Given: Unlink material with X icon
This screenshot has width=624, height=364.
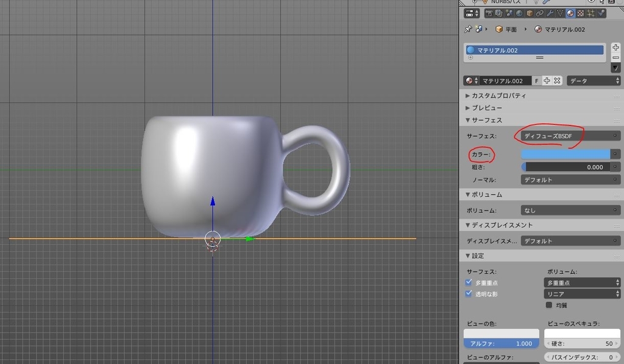Looking at the screenshot, I should tap(557, 81).
